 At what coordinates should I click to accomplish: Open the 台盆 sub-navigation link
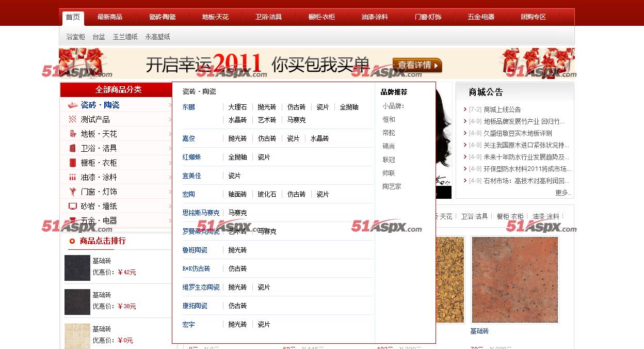point(99,37)
